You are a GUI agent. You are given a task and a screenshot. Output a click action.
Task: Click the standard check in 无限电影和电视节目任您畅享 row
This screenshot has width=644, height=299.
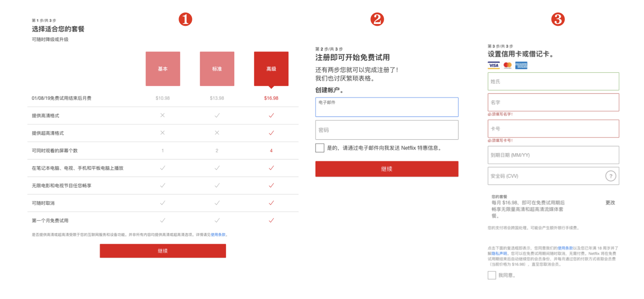click(x=217, y=185)
